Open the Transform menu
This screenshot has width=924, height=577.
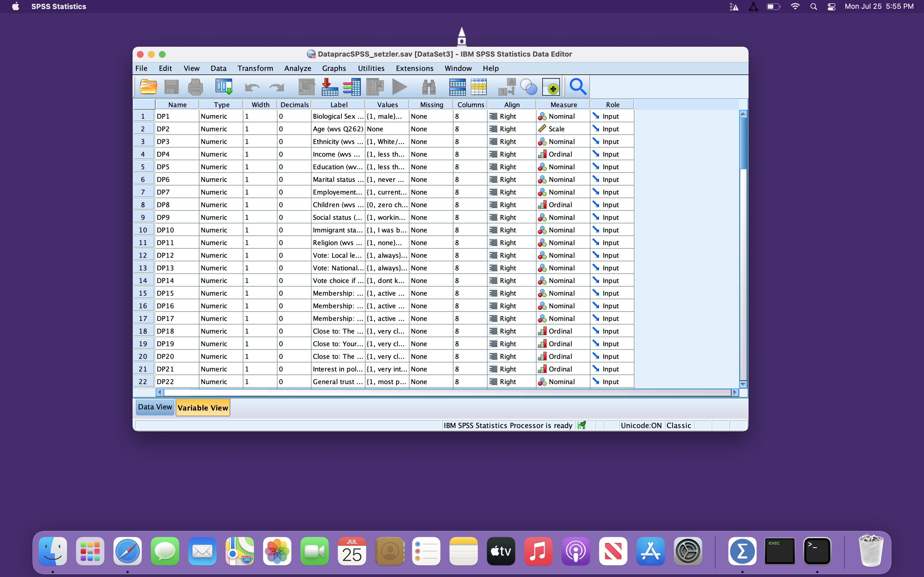click(255, 68)
